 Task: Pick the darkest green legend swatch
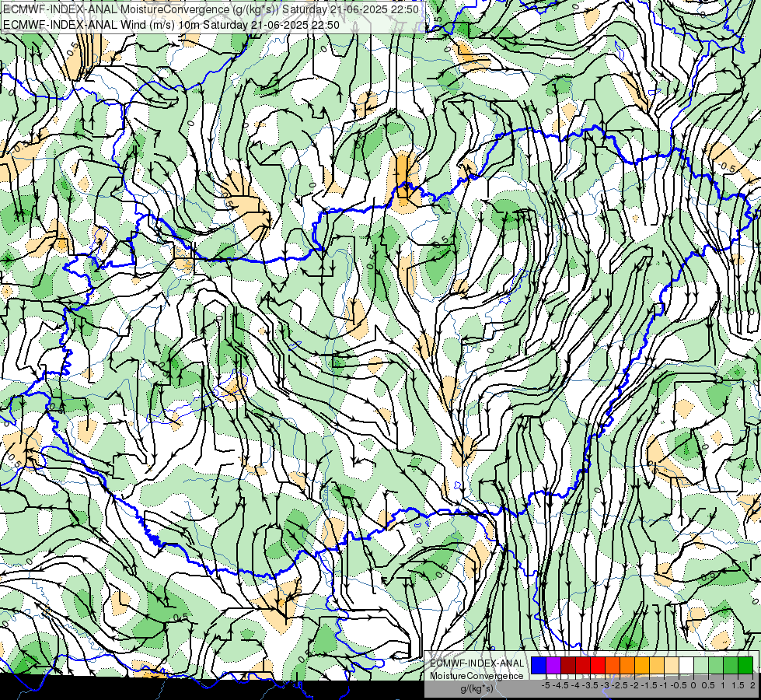pos(745,665)
